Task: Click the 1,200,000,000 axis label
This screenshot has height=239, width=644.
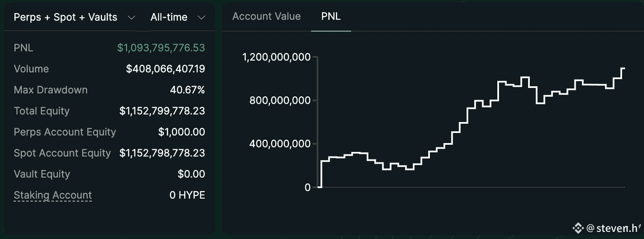Action: click(x=276, y=57)
